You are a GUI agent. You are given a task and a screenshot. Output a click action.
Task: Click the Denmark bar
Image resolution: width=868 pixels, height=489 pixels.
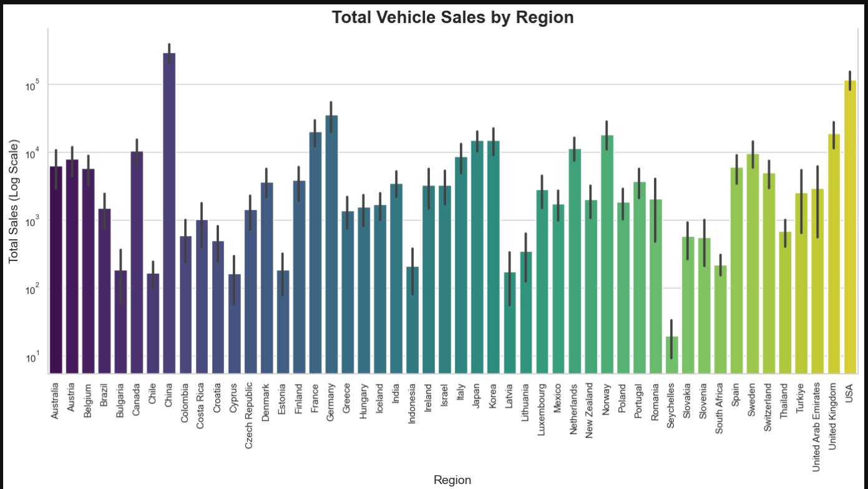coord(266,278)
